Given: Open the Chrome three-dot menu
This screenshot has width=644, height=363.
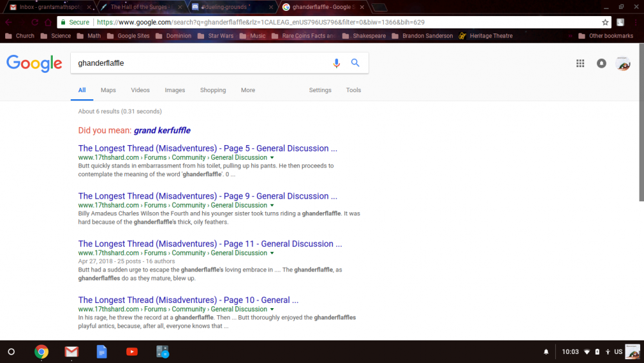Looking at the screenshot, I should pyautogui.click(x=636, y=22).
